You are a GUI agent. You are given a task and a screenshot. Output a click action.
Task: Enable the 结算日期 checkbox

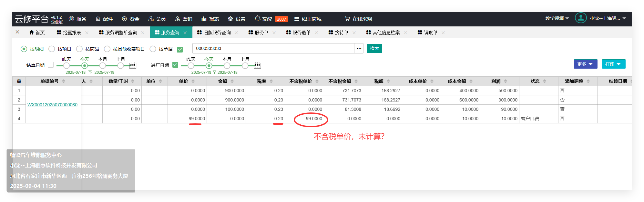[51, 65]
